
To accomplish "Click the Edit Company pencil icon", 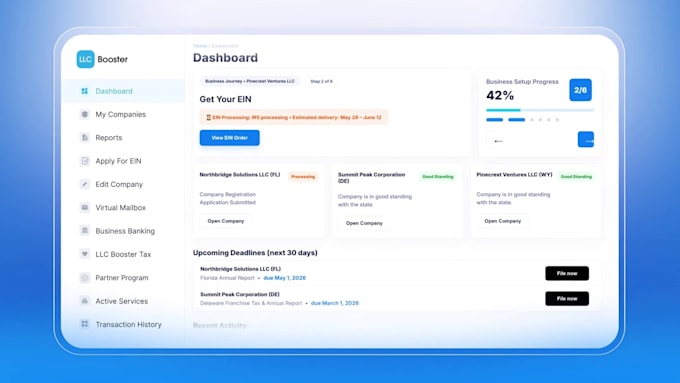I will pos(85,184).
